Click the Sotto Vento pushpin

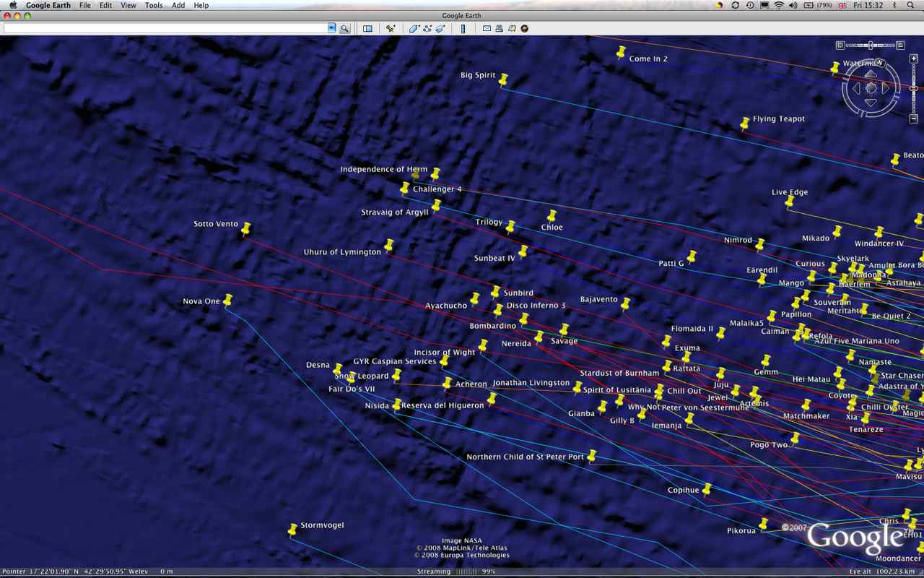(245, 229)
